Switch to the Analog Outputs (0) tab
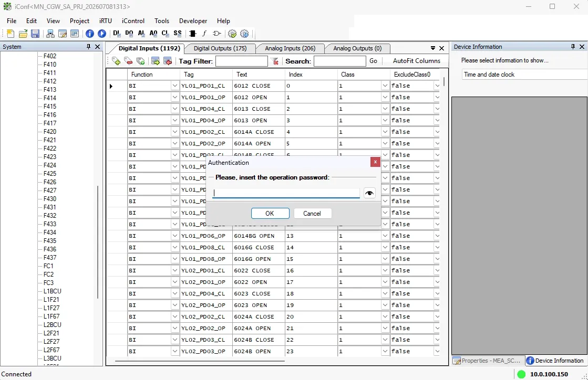The image size is (588, 380). 357,48
